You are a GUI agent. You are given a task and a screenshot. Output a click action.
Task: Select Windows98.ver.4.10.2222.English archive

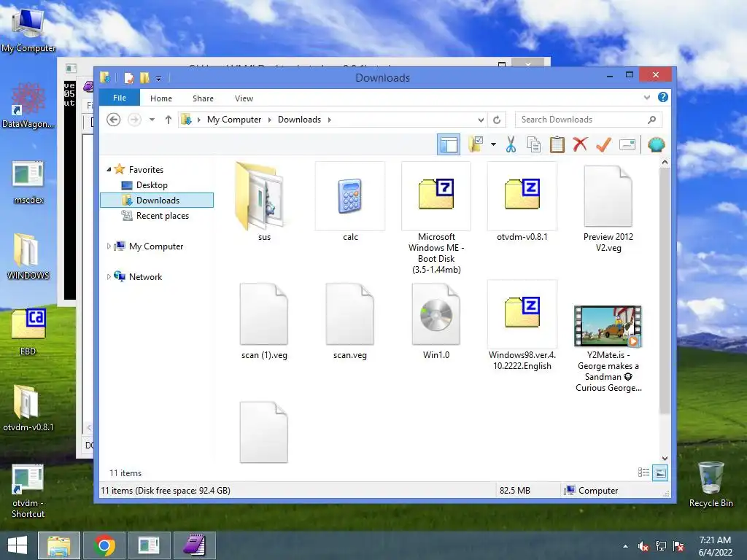(522, 326)
